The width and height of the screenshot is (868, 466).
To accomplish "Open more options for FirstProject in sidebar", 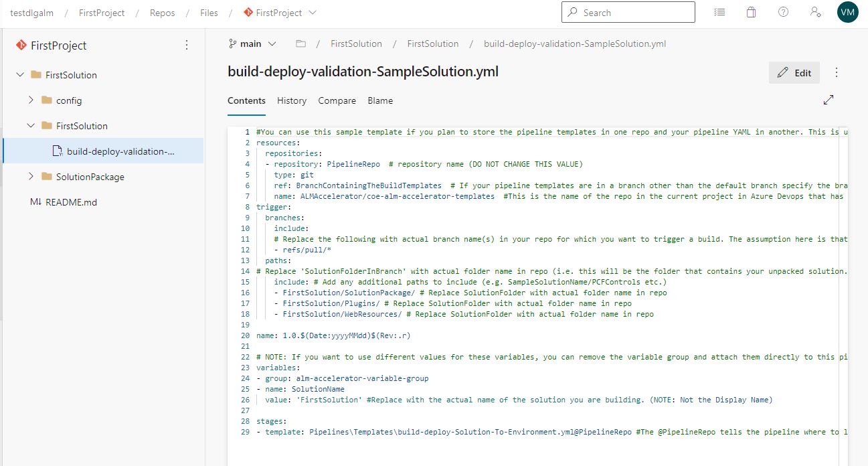I will (x=187, y=45).
